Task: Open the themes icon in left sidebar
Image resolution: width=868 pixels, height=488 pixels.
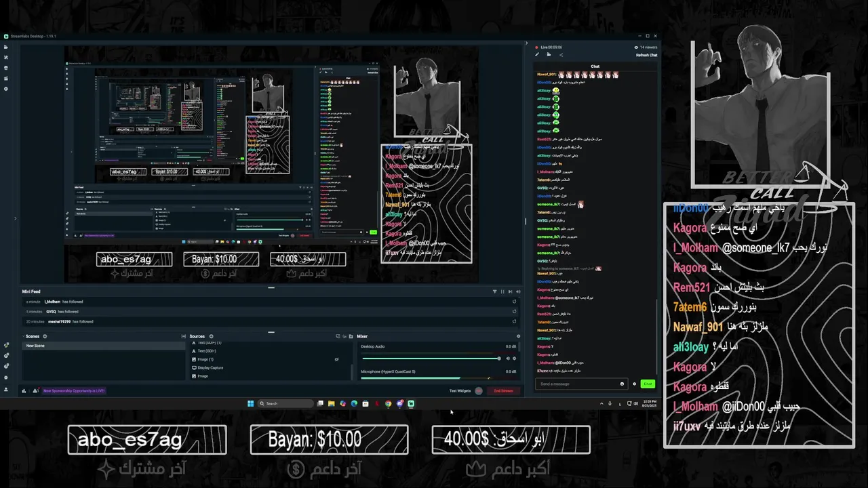Action: 6,58
